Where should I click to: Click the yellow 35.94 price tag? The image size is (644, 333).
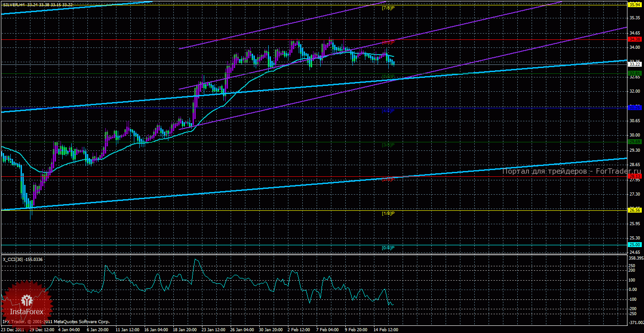pyautogui.click(x=634, y=4)
